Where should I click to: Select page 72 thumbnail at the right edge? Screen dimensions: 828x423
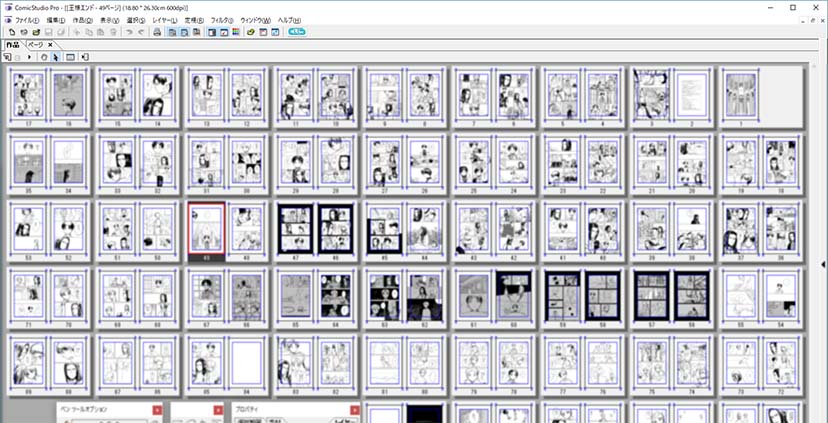(x=780, y=363)
